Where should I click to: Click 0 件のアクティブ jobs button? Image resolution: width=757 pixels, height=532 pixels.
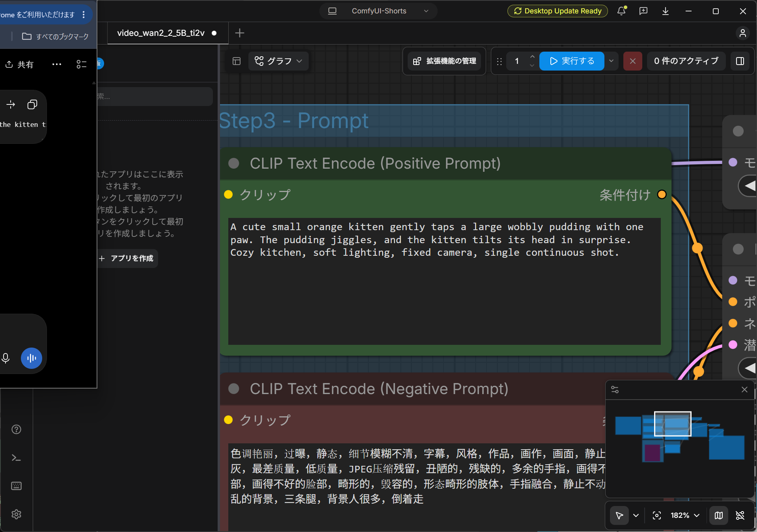pos(686,61)
